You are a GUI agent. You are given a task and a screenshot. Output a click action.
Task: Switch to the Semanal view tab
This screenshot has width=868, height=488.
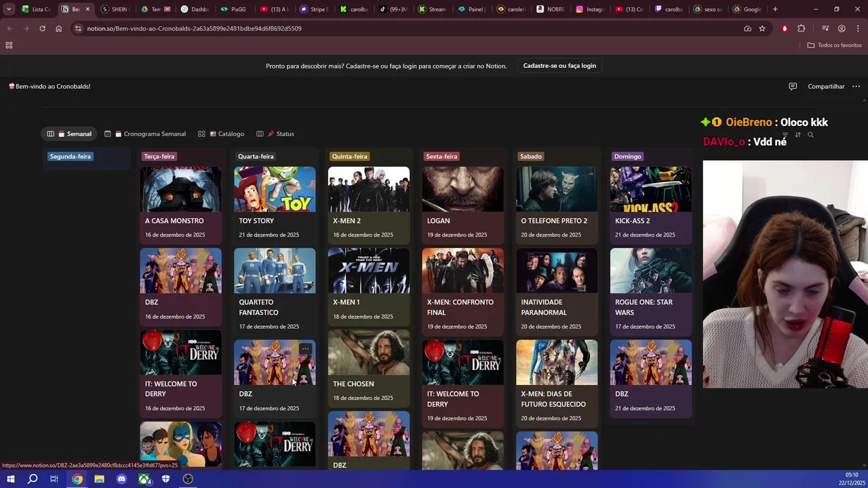pyautogui.click(x=68, y=134)
